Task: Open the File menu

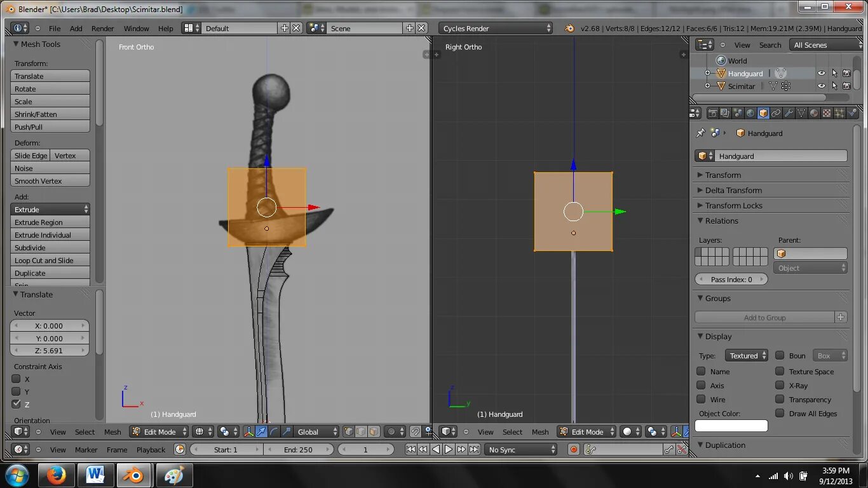Action: pos(55,29)
